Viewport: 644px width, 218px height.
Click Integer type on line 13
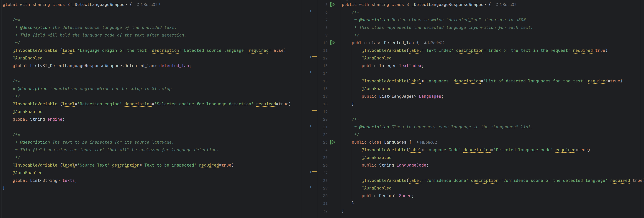click(388, 66)
